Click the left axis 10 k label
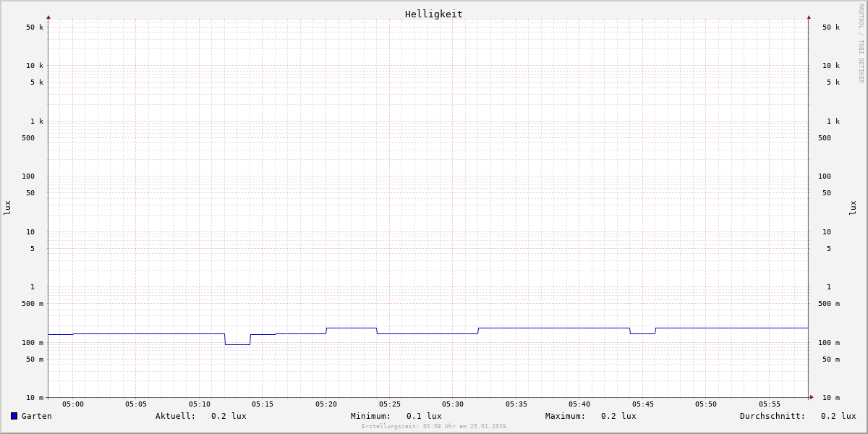Screen dimensions: 868x434 35,66
